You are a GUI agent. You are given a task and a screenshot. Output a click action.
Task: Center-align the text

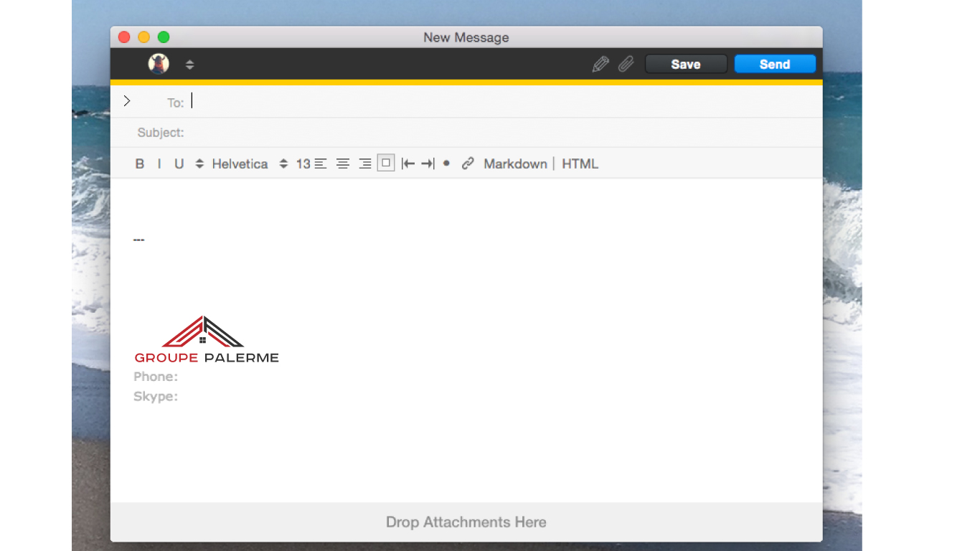[343, 164]
